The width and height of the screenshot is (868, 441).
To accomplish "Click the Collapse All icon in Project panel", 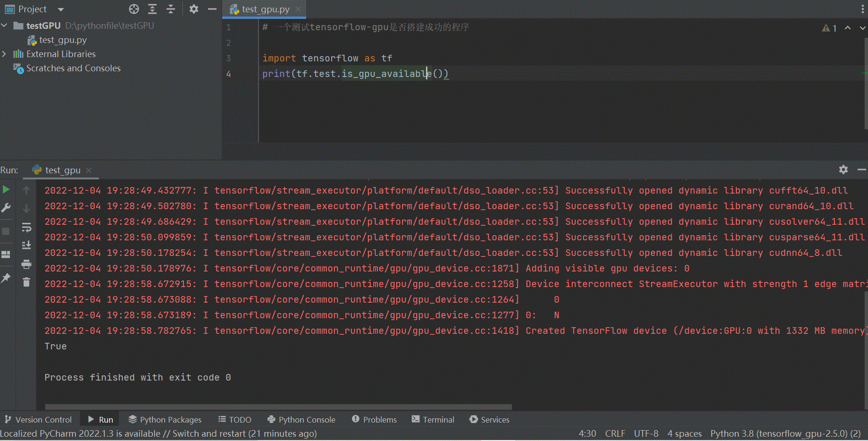I will (171, 9).
